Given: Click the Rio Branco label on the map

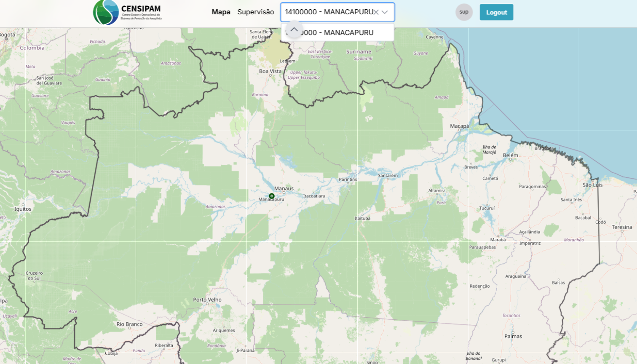Looking at the screenshot, I should (129, 324).
